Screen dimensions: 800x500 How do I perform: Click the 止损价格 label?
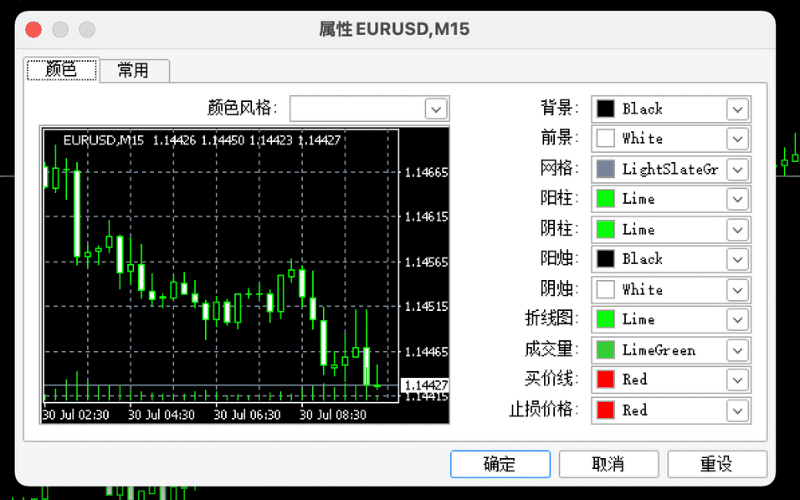[544, 410]
